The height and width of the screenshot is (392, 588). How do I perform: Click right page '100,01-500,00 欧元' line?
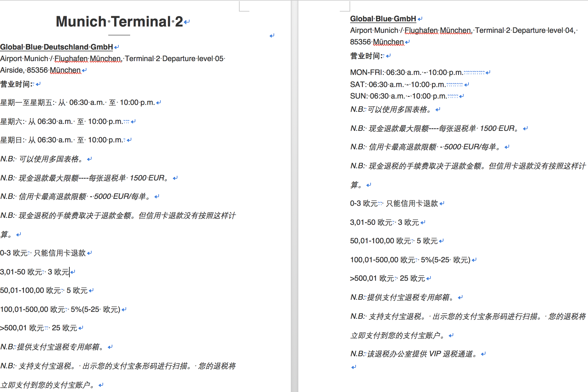click(x=410, y=260)
